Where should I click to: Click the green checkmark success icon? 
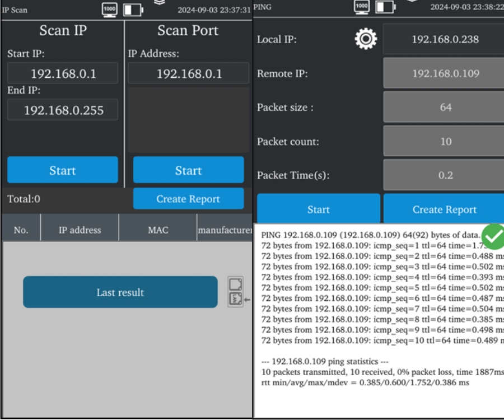[x=493, y=235]
